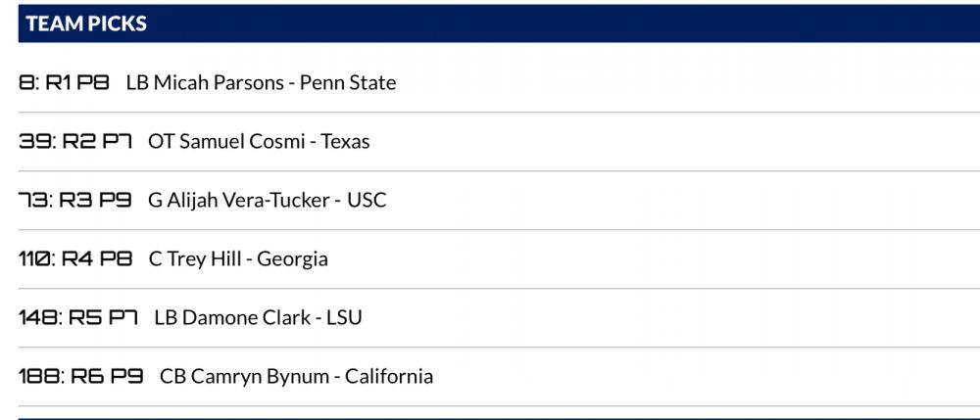Open Damone Clark player entry
The height and width of the screenshot is (420, 980).
point(246,318)
